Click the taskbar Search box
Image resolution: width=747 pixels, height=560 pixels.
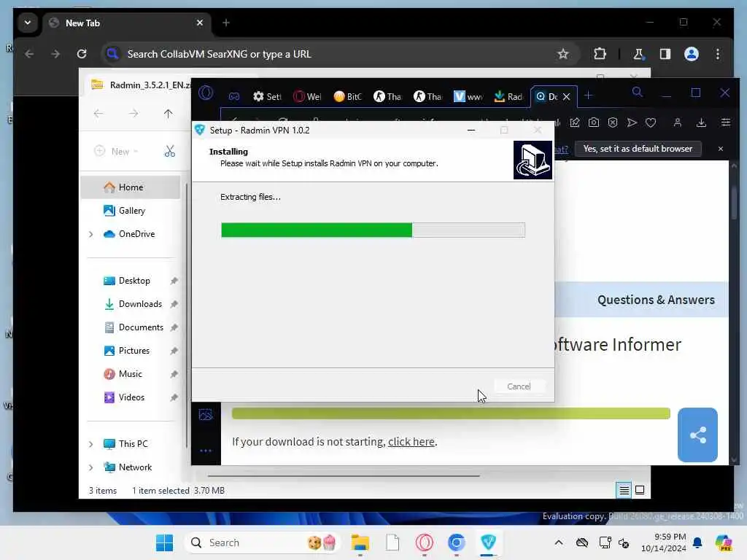262,542
